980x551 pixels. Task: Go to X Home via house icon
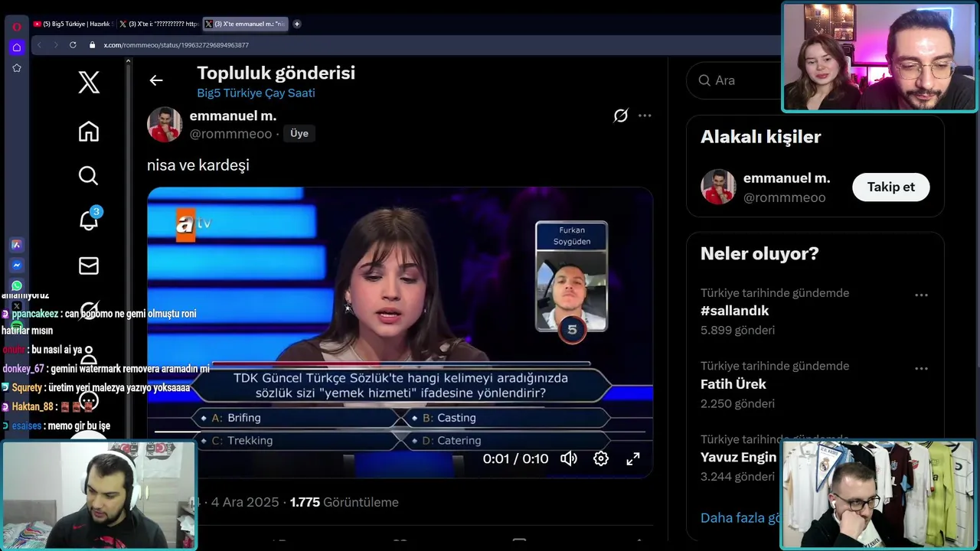pyautogui.click(x=89, y=132)
